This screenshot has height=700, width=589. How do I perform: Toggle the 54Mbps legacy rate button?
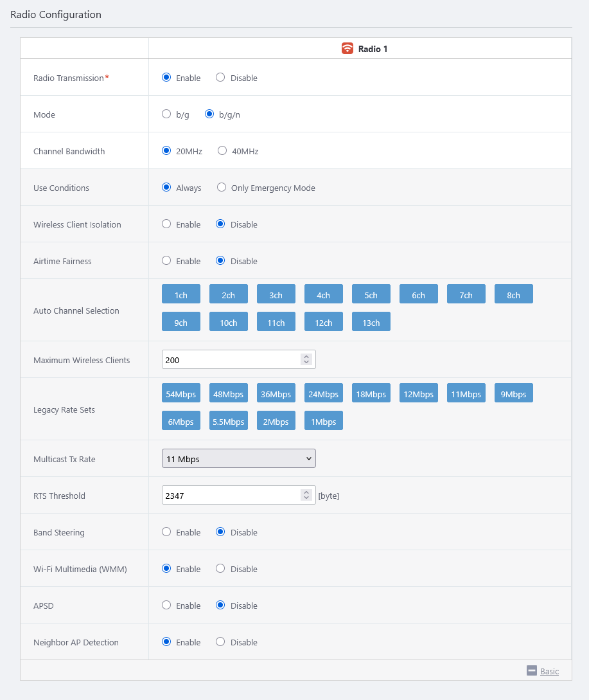(x=180, y=393)
